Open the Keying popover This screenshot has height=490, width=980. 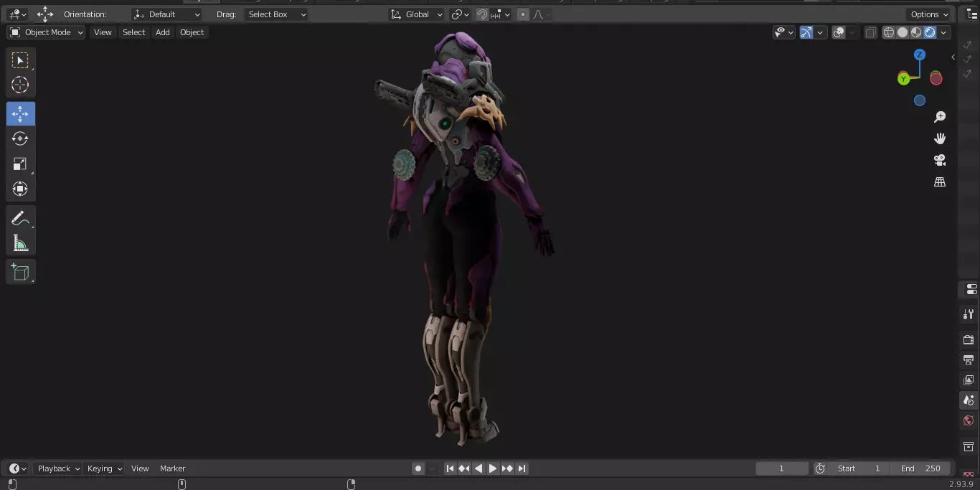coord(104,468)
